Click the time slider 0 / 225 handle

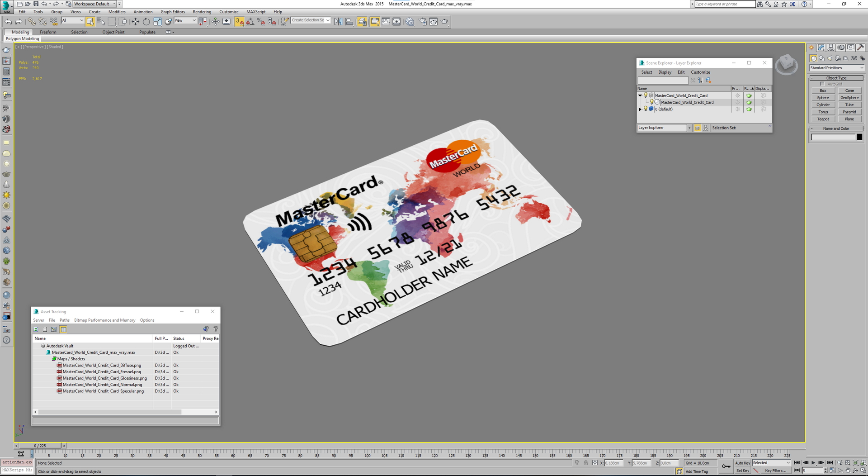(x=40, y=446)
